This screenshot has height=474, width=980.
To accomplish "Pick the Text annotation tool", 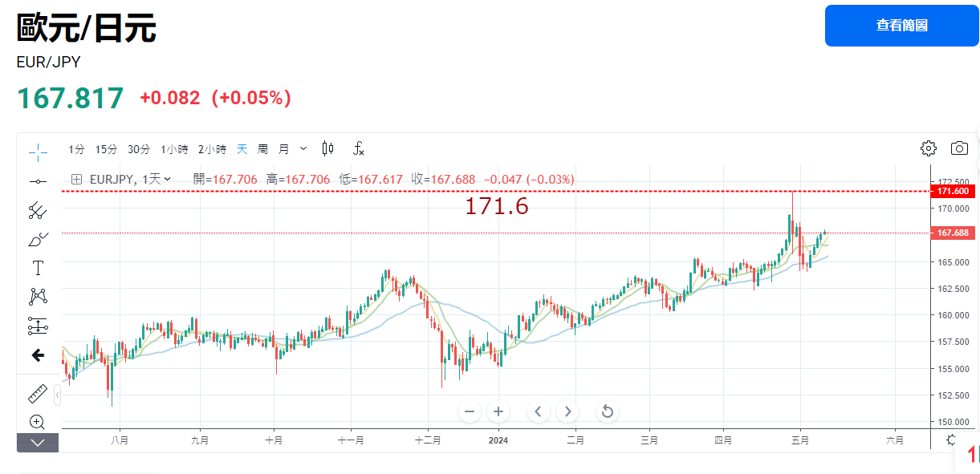I will coord(38,268).
